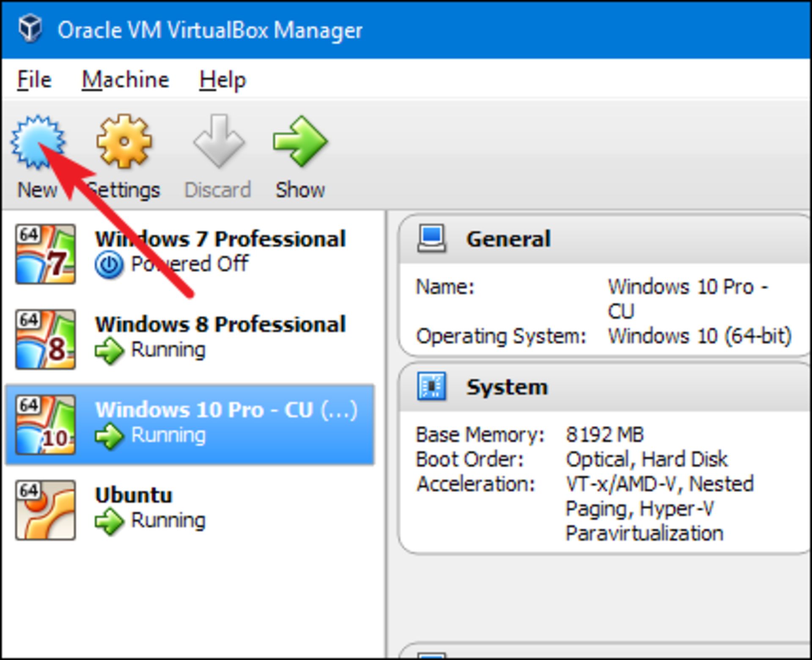Click the Running arrow icon under Windows 10 Pro
This screenshot has height=660, width=812.
tap(110, 436)
